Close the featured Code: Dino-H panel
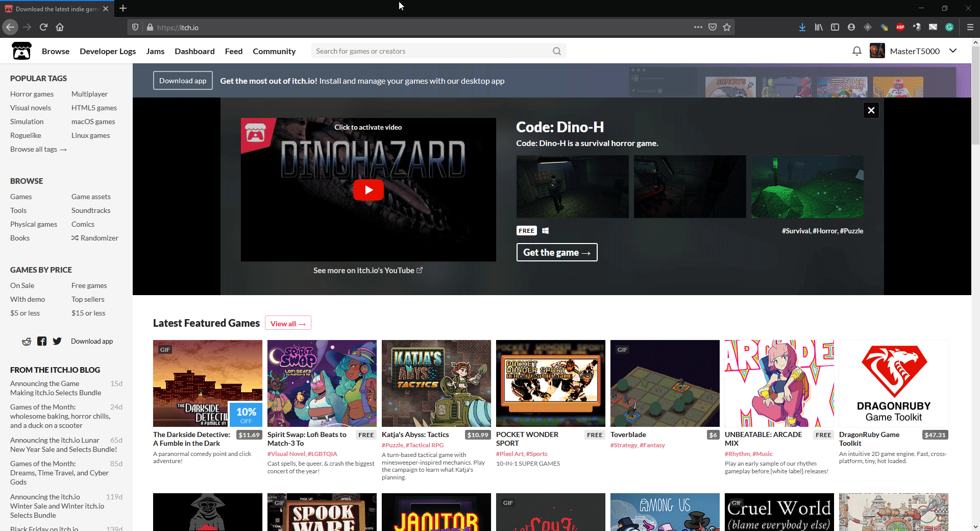The image size is (980, 531). (871, 110)
